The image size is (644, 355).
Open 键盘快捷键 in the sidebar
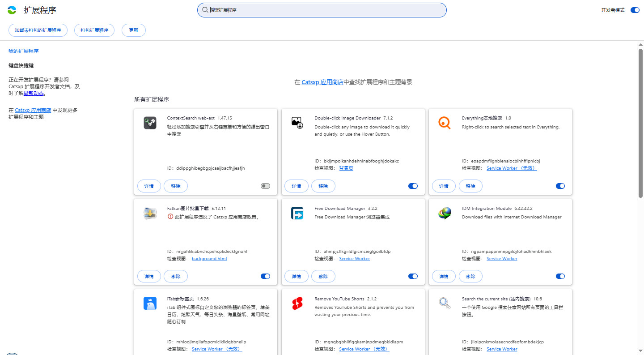coord(21,65)
